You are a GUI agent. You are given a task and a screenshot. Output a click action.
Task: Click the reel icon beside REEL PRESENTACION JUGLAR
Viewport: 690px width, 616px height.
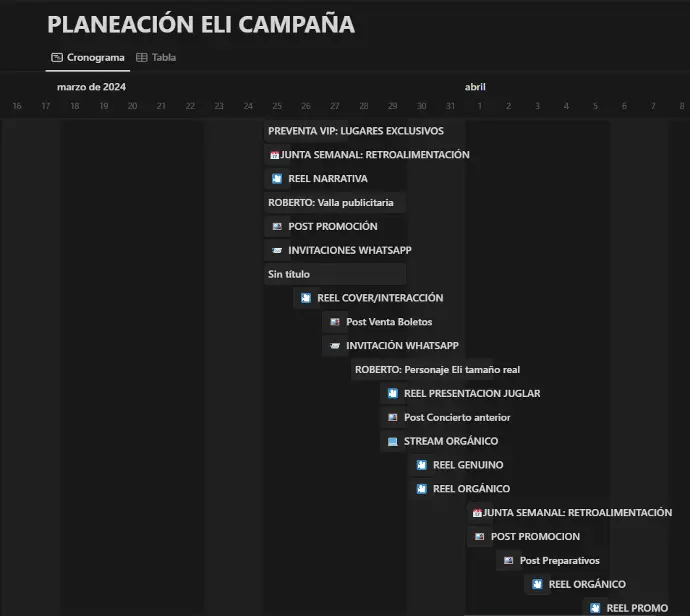pyautogui.click(x=393, y=393)
